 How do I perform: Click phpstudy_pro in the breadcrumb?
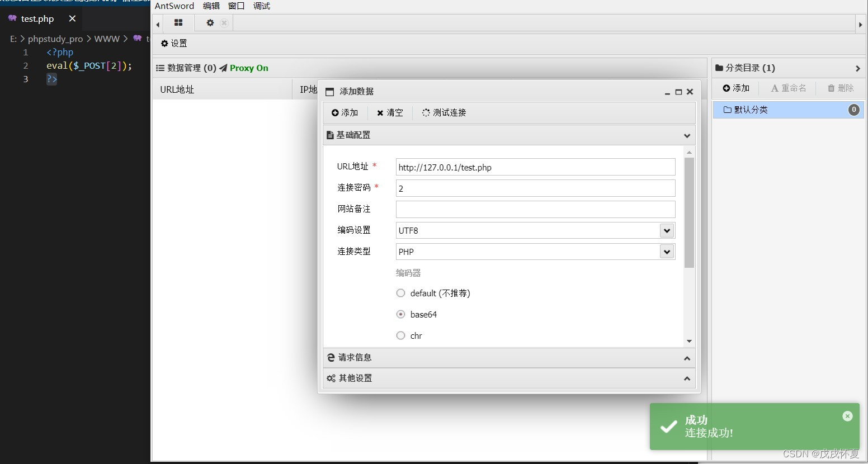pos(55,39)
